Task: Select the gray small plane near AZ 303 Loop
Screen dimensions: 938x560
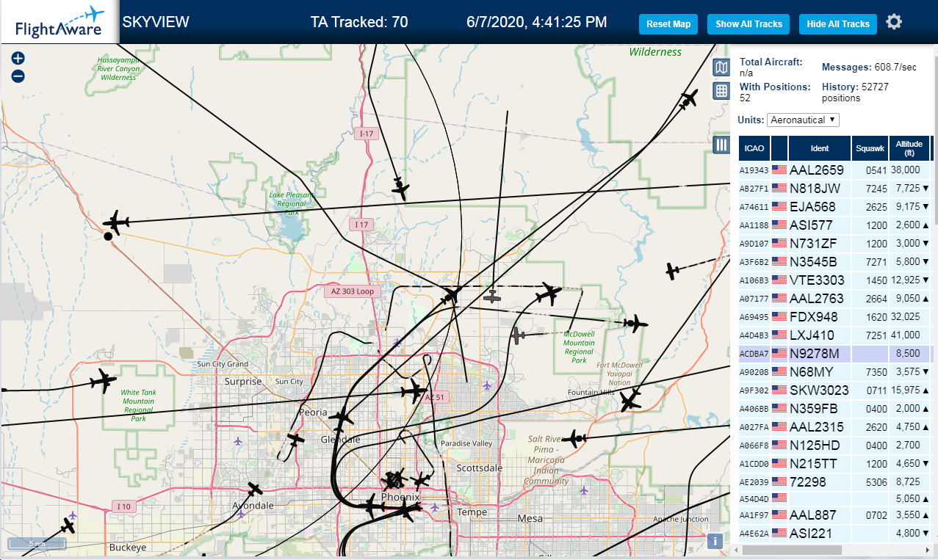Action: (x=491, y=297)
